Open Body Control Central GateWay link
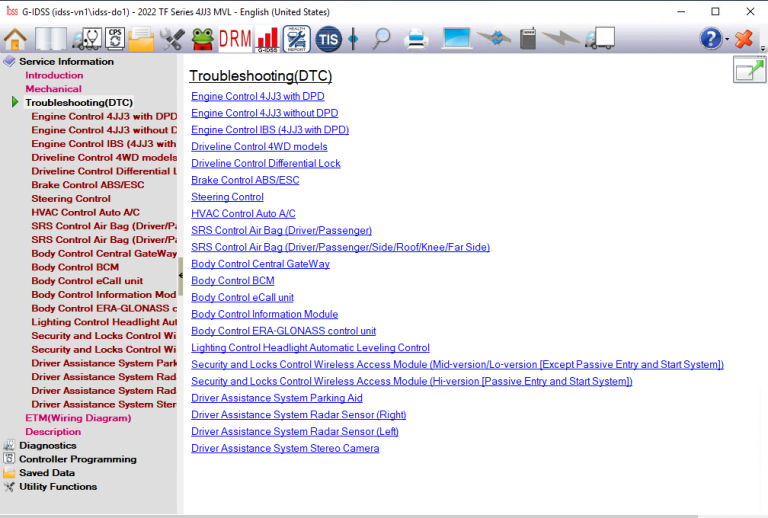The image size is (768, 518). click(261, 263)
